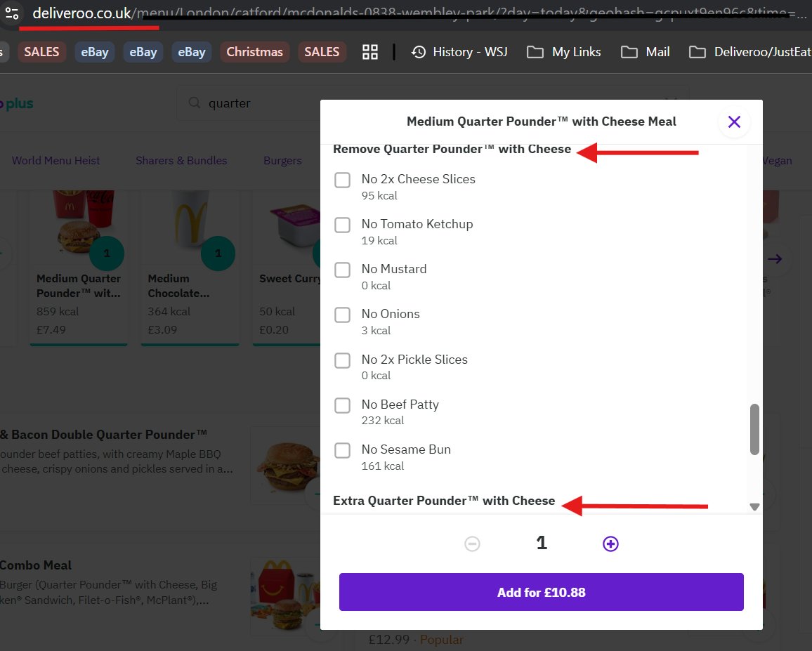Open the History - WSJ bookmark
This screenshot has width=812, height=651.
click(459, 52)
